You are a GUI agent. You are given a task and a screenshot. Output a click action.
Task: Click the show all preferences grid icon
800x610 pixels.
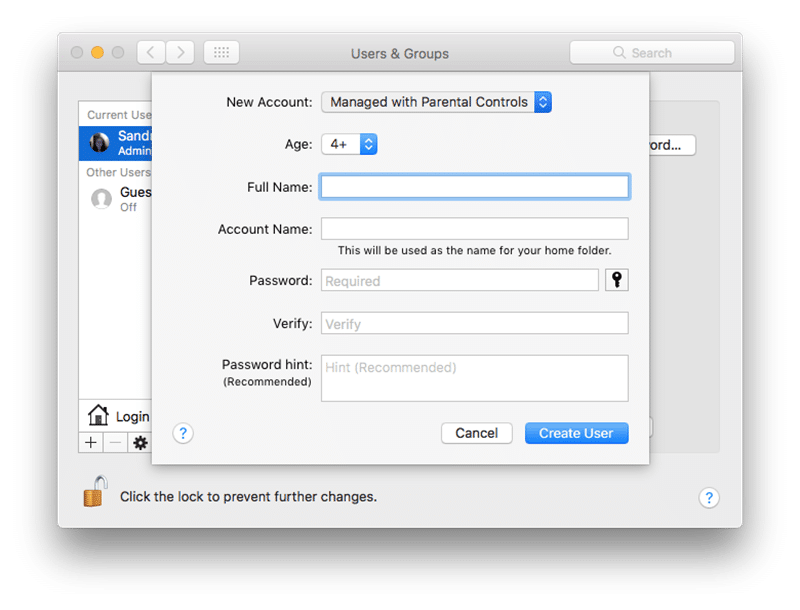[221, 53]
